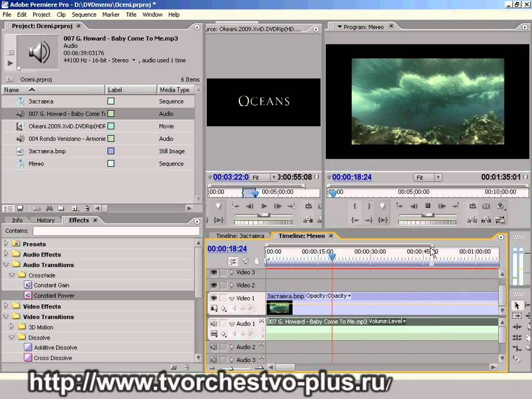
Task: Play the audio preview thumbnail in Project panel
Action: [10, 63]
